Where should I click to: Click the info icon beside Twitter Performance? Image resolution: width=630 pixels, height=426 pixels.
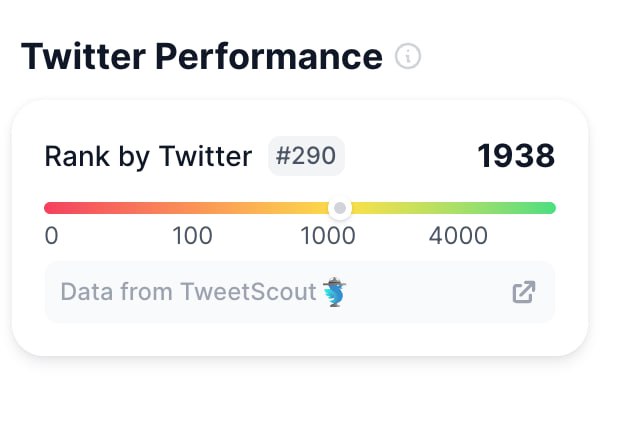point(408,56)
